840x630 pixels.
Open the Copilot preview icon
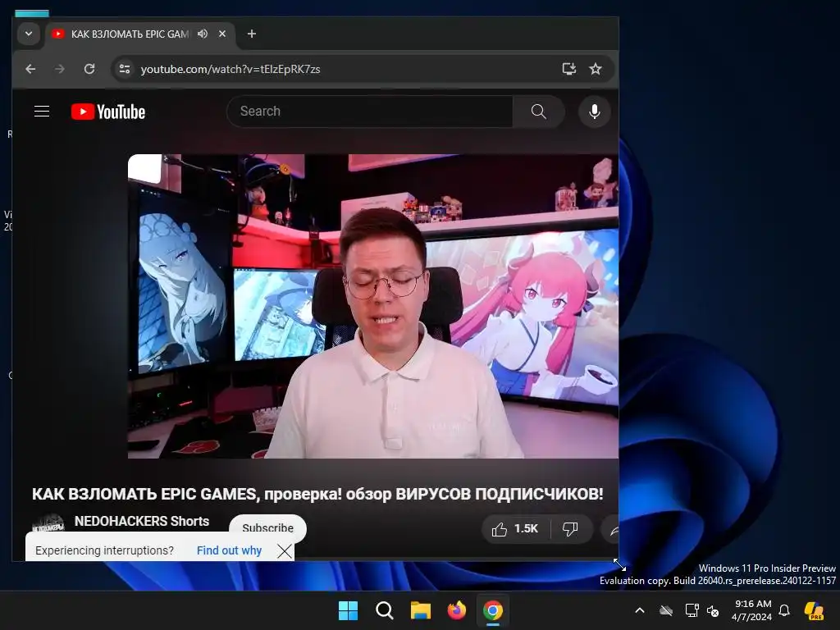(815, 610)
